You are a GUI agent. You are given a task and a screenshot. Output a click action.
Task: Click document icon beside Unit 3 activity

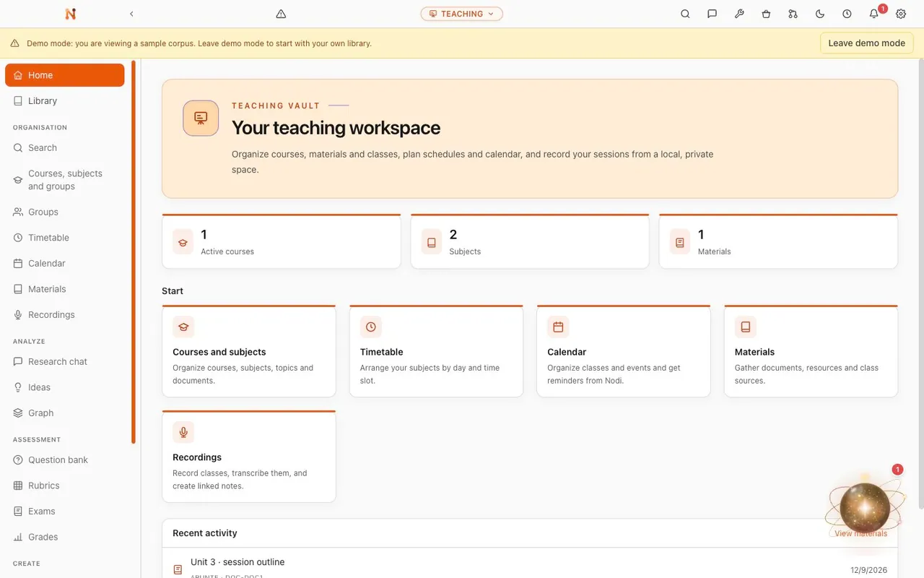(x=178, y=570)
